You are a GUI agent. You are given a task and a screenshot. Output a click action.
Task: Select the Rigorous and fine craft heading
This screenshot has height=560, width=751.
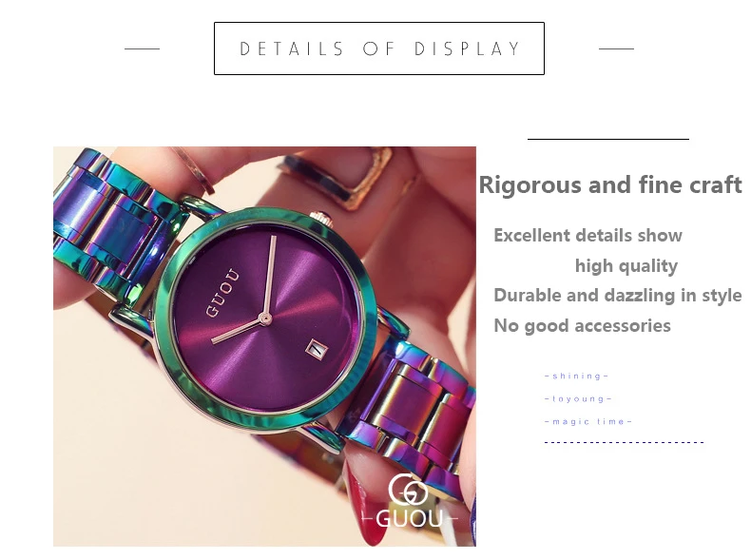pos(610,184)
